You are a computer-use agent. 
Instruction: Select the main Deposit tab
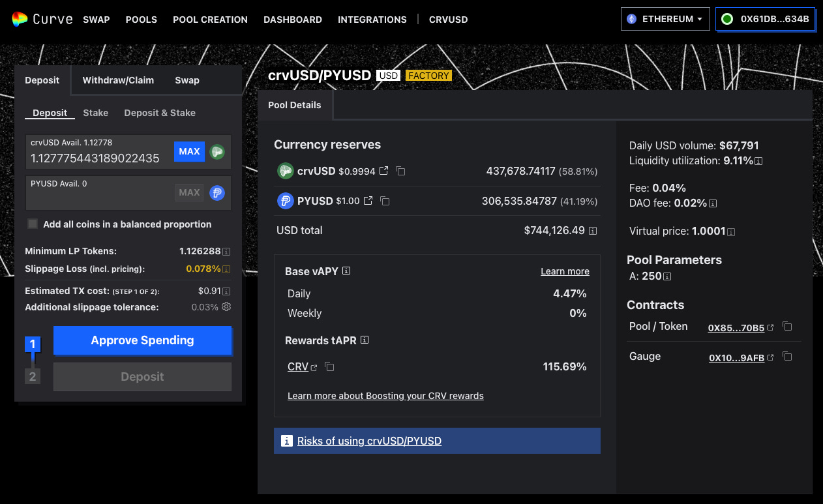tap(42, 80)
